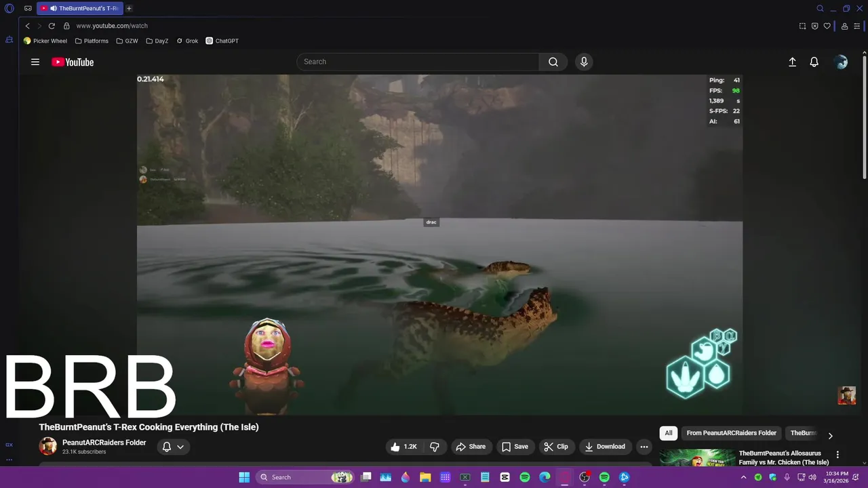Open a new tab with the plus button
868x488 pixels.
pyautogui.click(x=129, y=9)
